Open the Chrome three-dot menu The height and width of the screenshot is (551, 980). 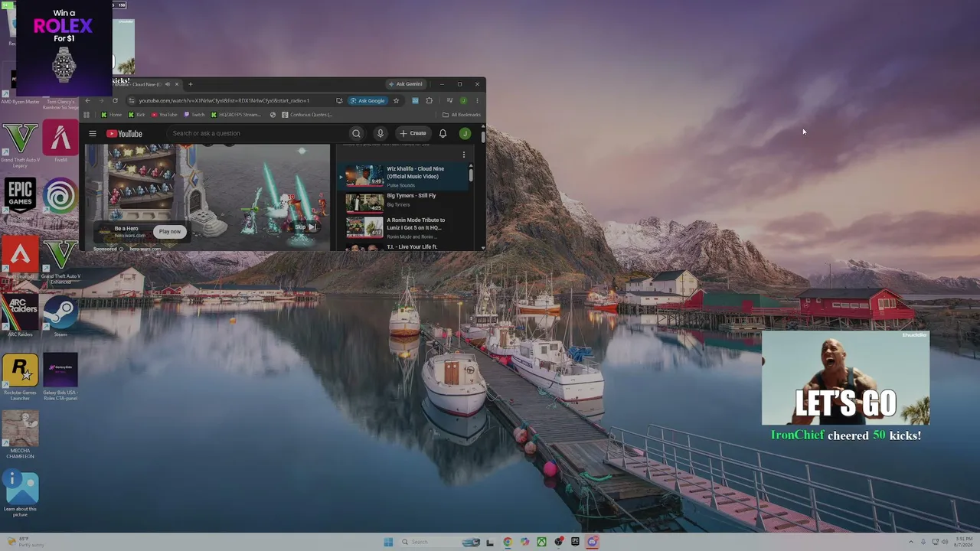click(x=477, y=100)
